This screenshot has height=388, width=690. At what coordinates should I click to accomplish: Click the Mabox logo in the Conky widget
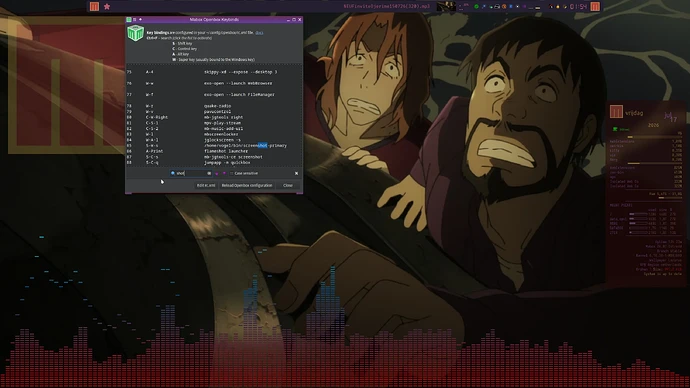click(616, 112)
